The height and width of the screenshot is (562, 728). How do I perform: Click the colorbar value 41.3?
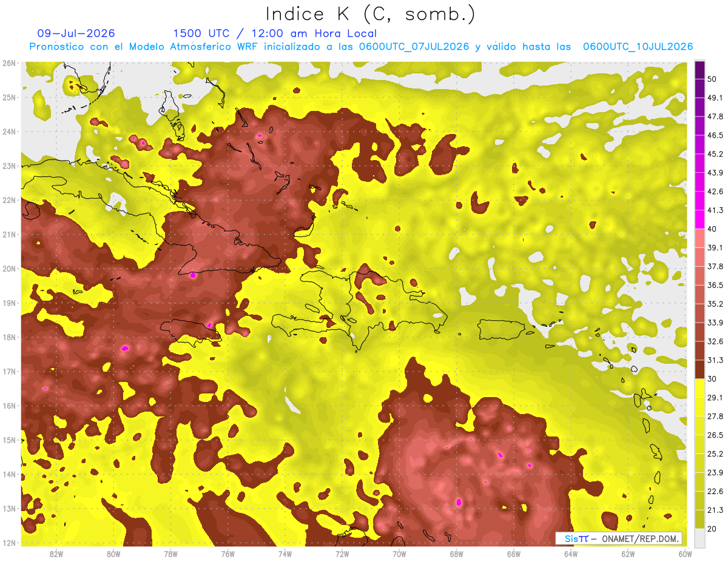[715, 210]
